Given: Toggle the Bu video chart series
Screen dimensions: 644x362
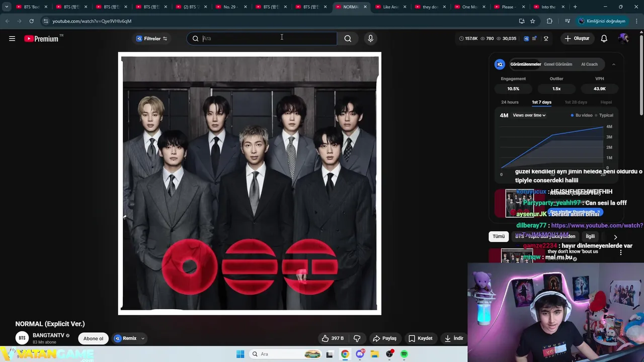Looking at the screenshot, I should [582, 115].
